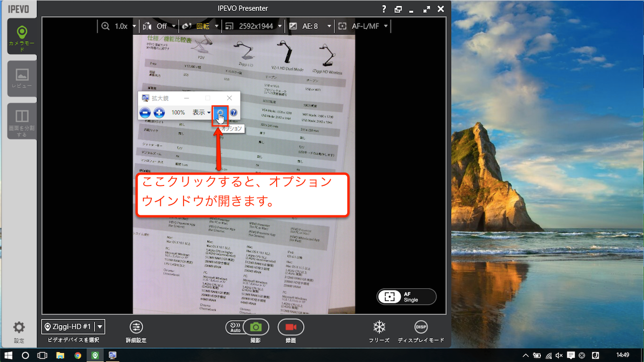This screenshot has height=362, width=644.
Task: Toggle the Auto timer capture button
Action: 235,327
